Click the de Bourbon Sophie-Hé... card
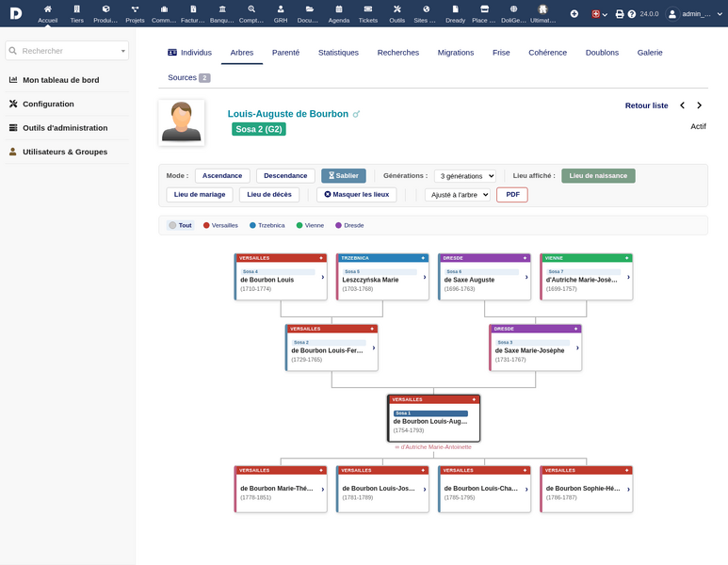The image size is (728, 565). point(587,490)
